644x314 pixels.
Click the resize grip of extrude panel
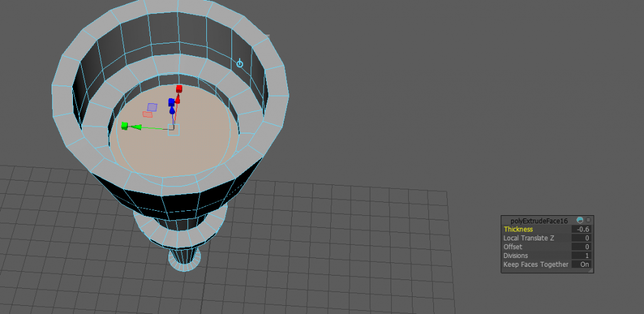[x=590, y=270]
